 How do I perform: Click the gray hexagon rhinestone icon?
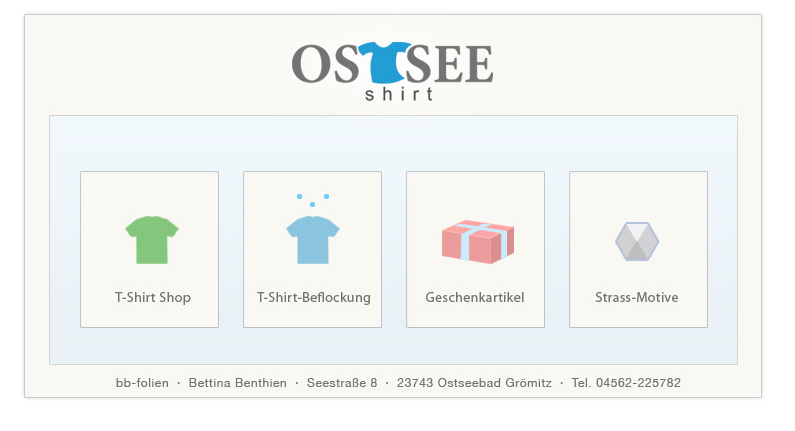click(x=637, y=241)
